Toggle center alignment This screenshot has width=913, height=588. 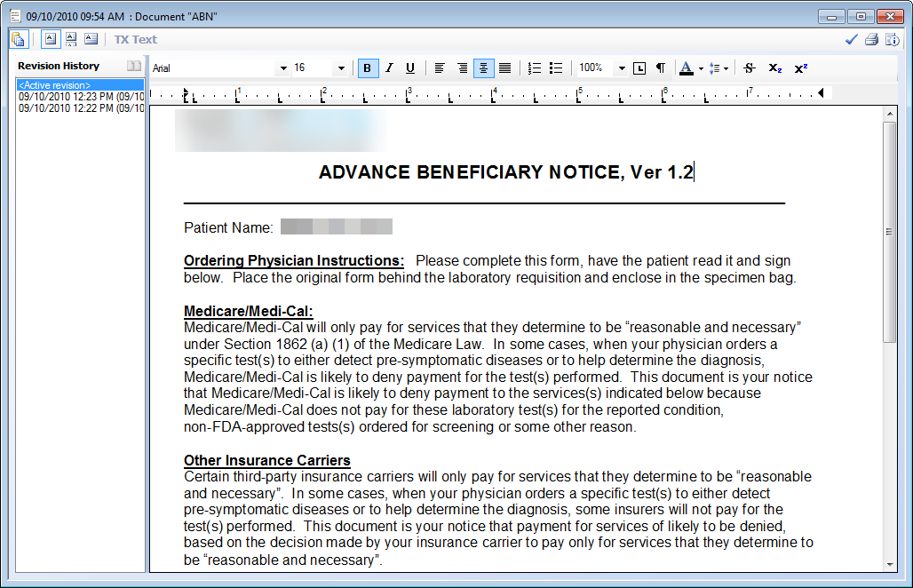click(x=483, y=68)
